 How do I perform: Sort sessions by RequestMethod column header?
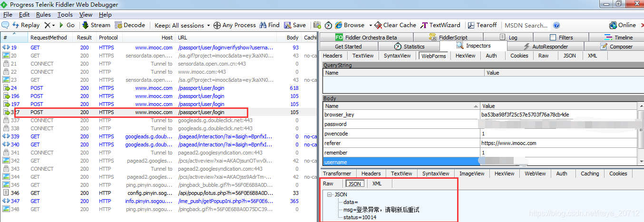pos(49,38)
